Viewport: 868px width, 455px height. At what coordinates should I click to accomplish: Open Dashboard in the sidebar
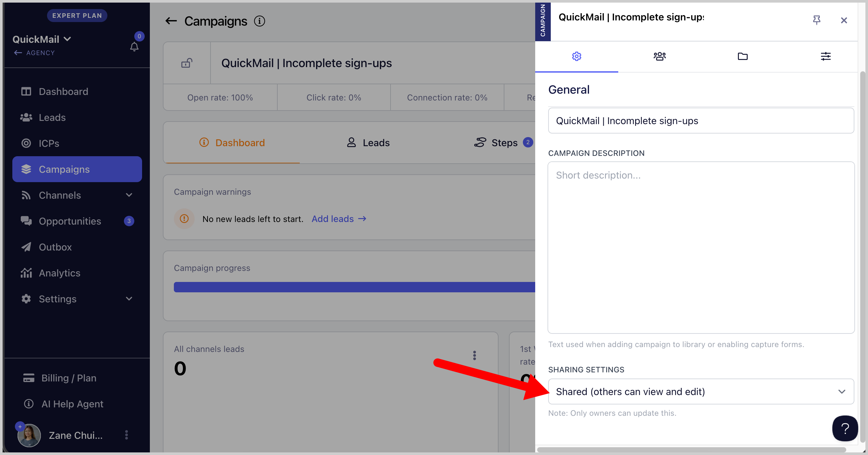click(77, 91)
